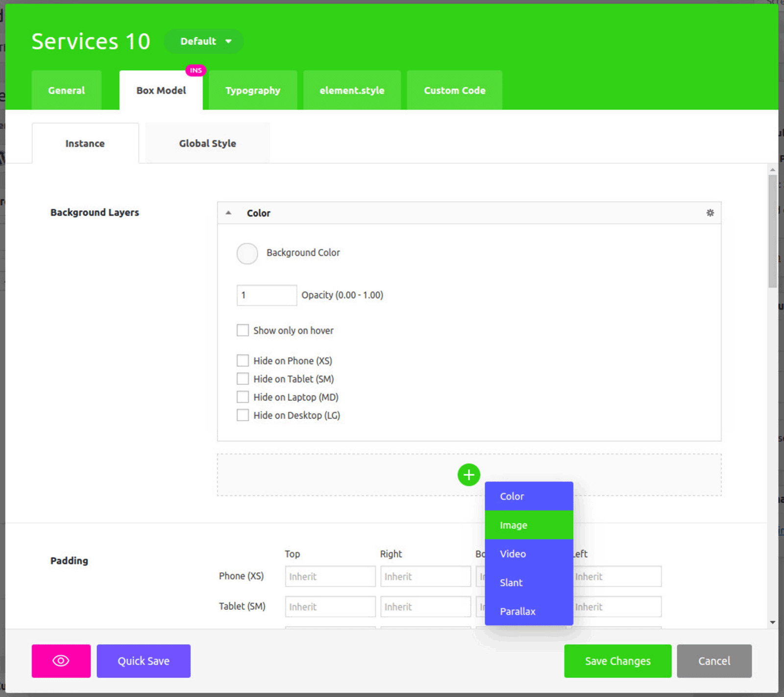Click the Phone (XS) padding row label
The image size is (784, 697).
(x=241, y=576)
